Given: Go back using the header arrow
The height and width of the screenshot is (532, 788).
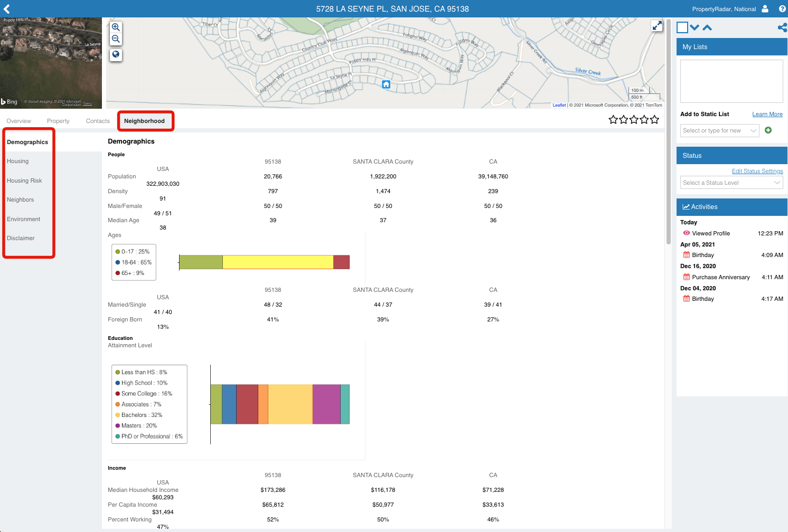Looking at the screenshot, I should [7, 8].
